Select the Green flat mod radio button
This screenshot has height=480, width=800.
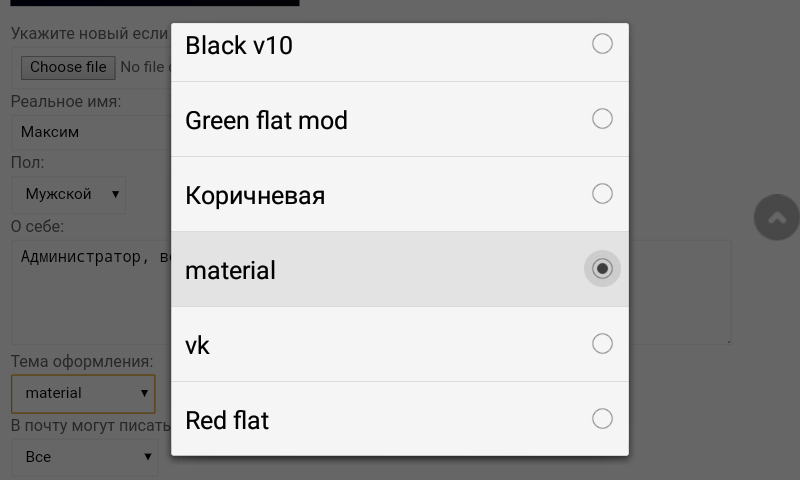pos(602,119)
